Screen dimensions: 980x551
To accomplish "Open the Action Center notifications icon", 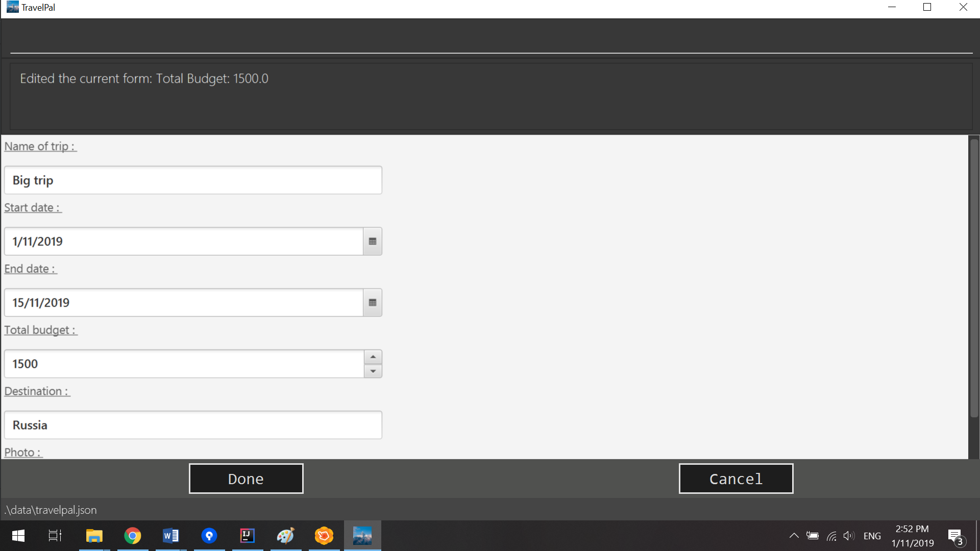I will coord(957,537).
